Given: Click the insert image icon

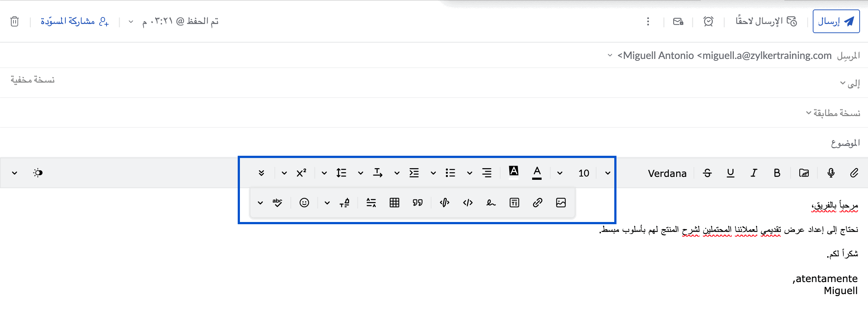Looking at the screenshot, I should [x=561, y=203].
